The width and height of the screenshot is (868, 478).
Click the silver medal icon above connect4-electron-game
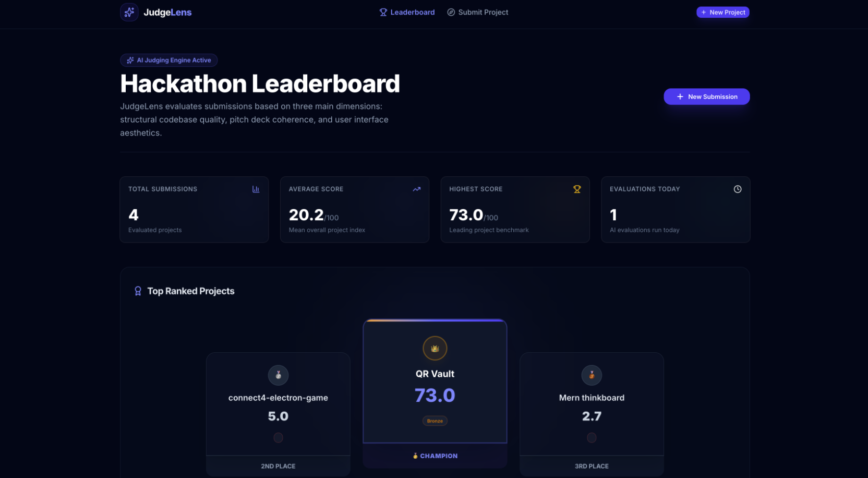tap(278, 375)
